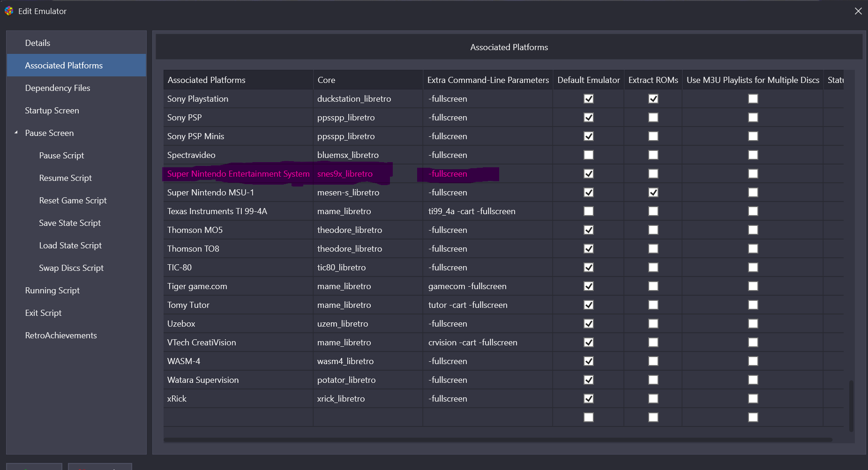868x470 pixels.
Task: Open the Startup Screen section
Action: (x=52, y=111)
